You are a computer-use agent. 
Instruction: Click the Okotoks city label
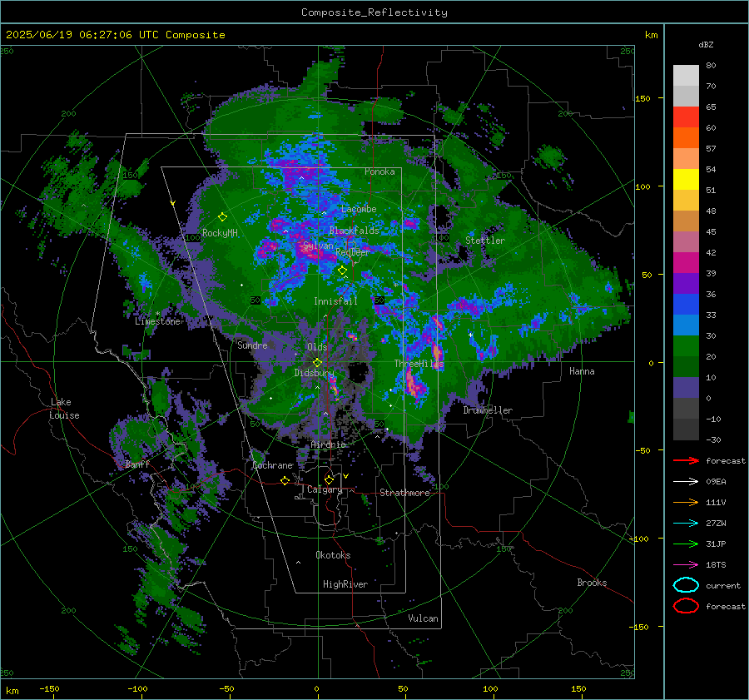pyautogui.click(x=333, y=555)
